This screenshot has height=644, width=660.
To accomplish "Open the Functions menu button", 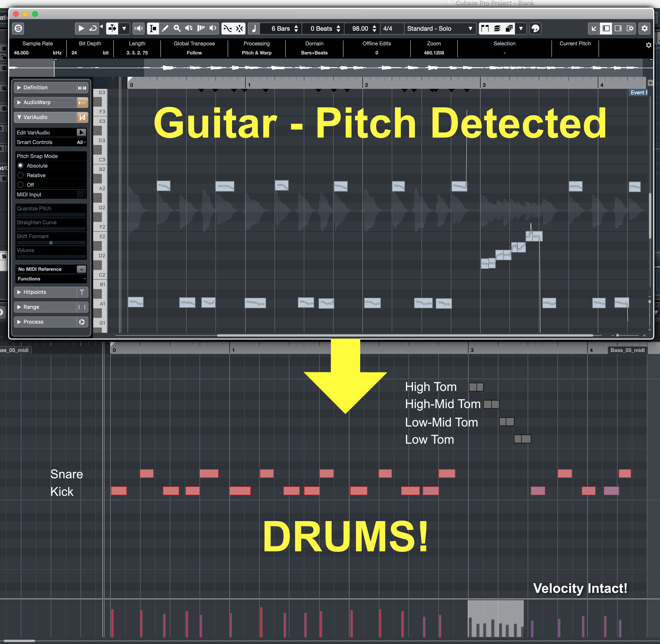I will pos(51,279).
